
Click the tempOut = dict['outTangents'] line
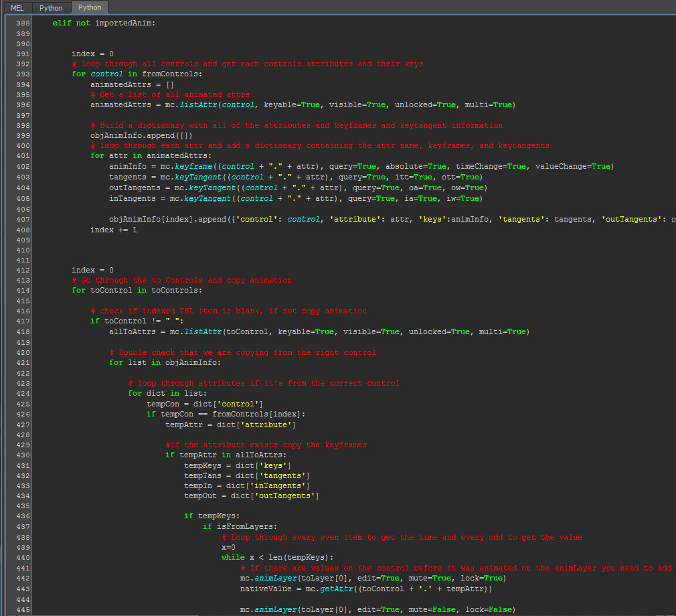tap(251, 496)
